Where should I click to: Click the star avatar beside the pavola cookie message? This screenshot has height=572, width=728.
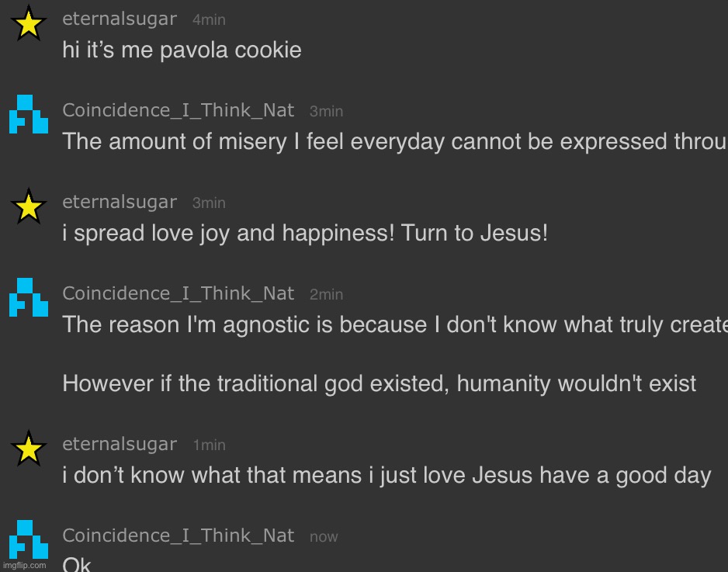click(x=29, y=23)
